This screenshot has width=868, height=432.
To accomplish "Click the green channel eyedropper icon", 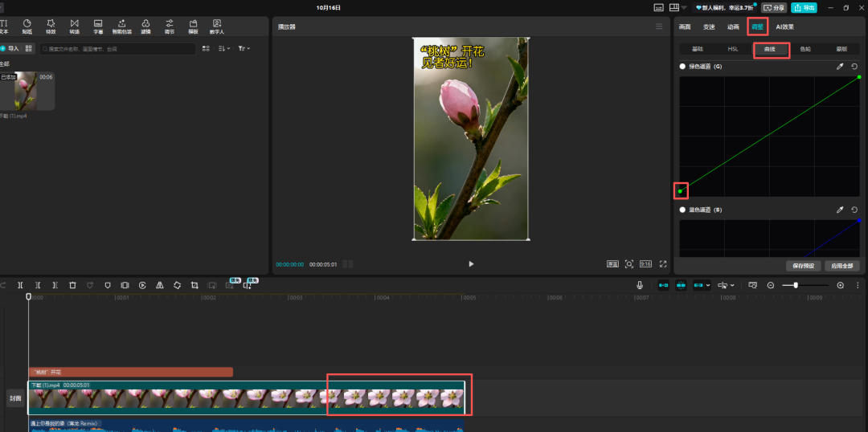I will coord(840,67).
